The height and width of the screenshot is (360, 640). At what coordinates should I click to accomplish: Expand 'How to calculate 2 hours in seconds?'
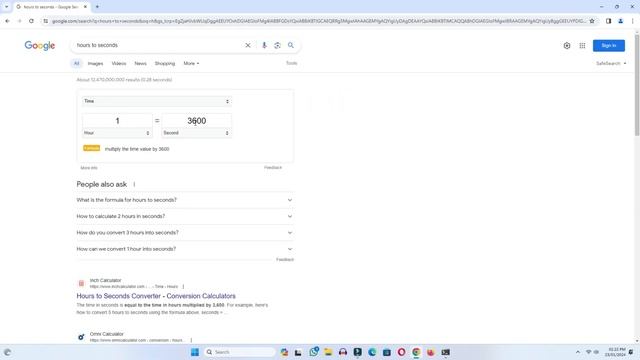184,216
